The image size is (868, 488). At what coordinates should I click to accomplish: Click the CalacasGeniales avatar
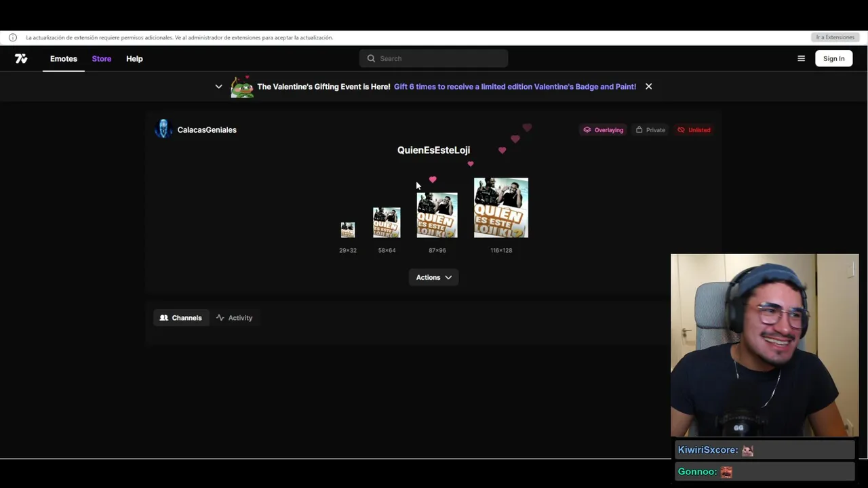click(x=163, y=129)
